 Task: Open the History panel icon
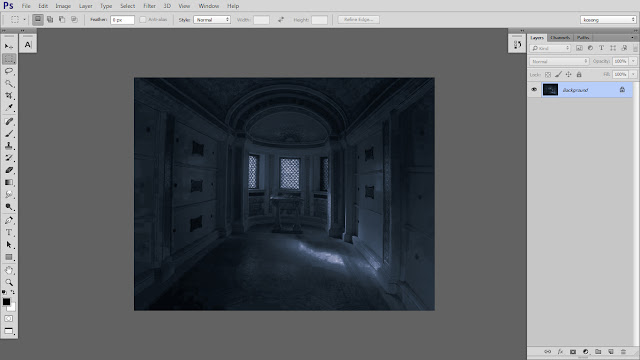tap(517, 44)
